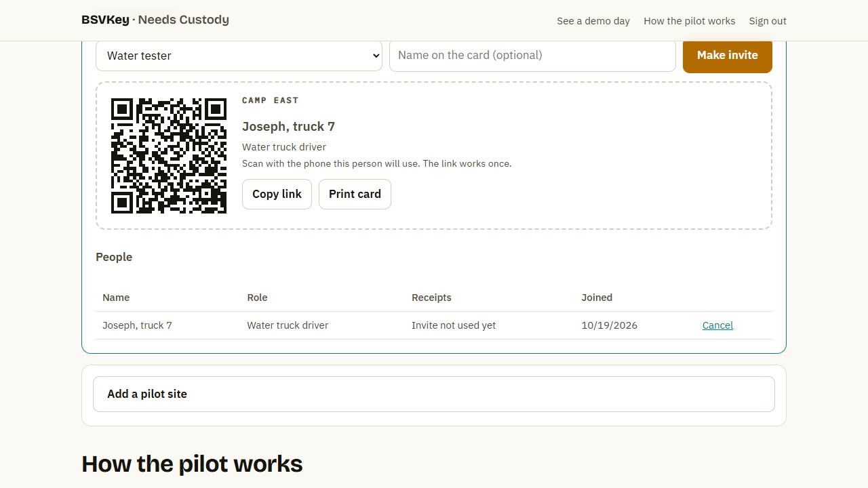Click the People section heading

coord(114,257)
